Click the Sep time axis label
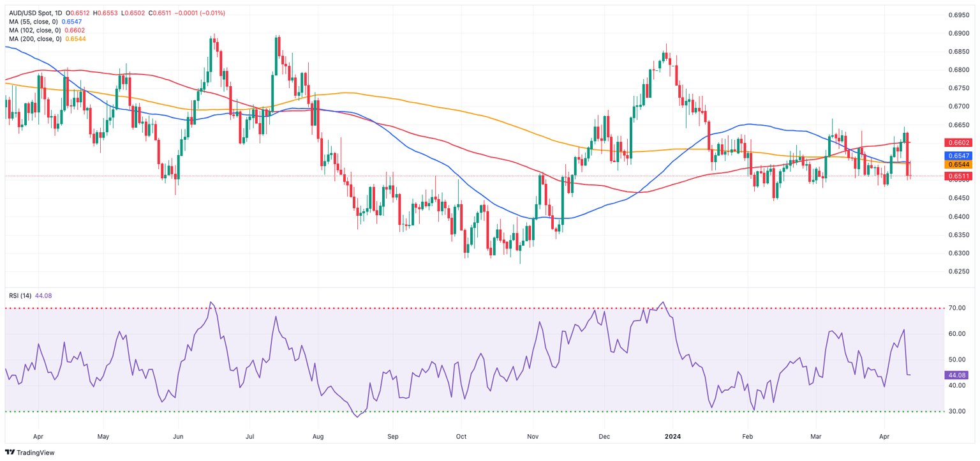Screen dimensions: 980x461 pyautogui.click(x=393, y=437)
